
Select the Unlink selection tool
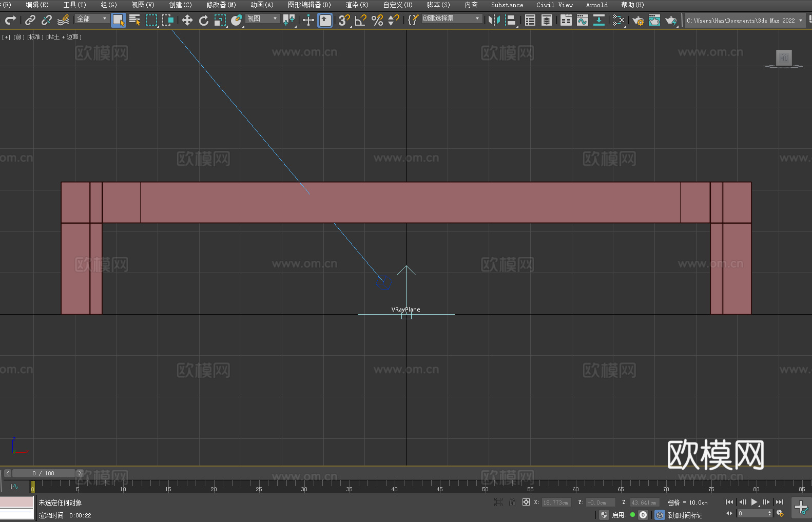(47, 20)
